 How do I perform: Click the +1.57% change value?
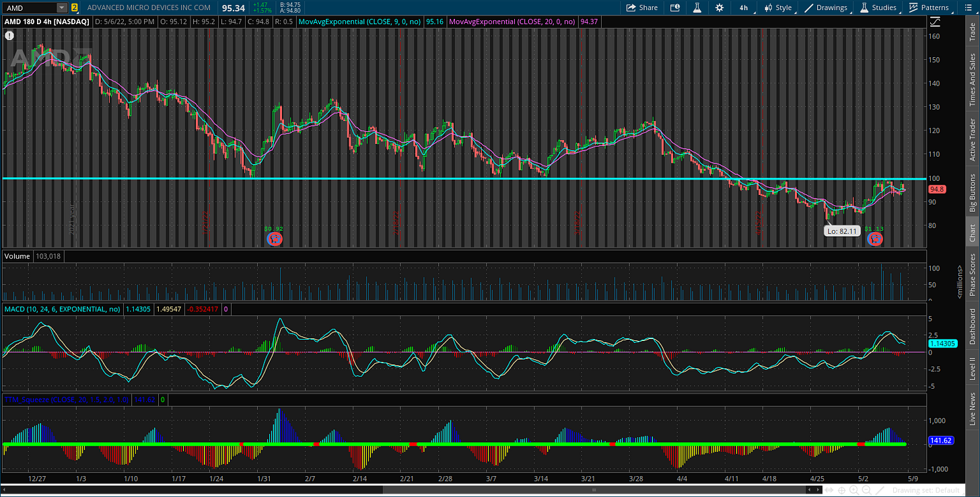point(262,11)
